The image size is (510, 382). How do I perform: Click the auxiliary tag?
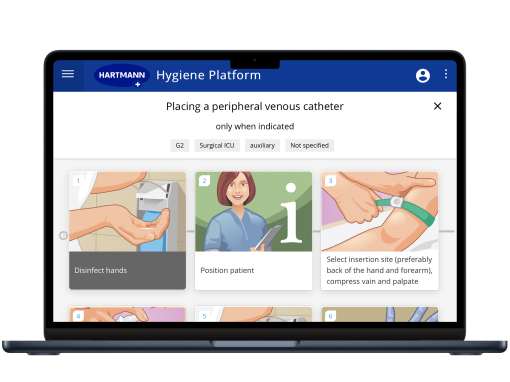pos(262,146)
